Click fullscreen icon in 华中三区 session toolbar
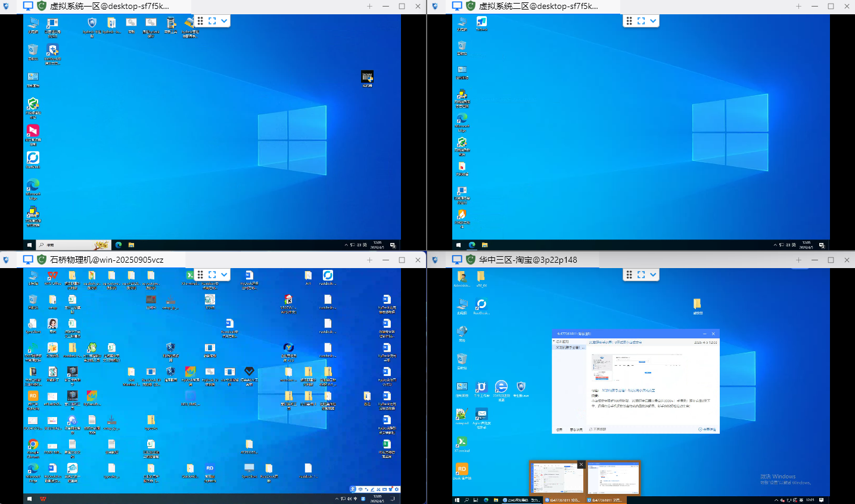Image resolution: width=855 pixels, height=504 pixels. click(641, 275)
